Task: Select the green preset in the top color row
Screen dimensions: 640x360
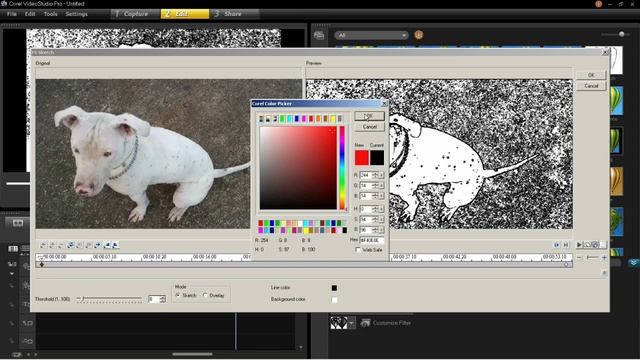Action: (282, 119)
